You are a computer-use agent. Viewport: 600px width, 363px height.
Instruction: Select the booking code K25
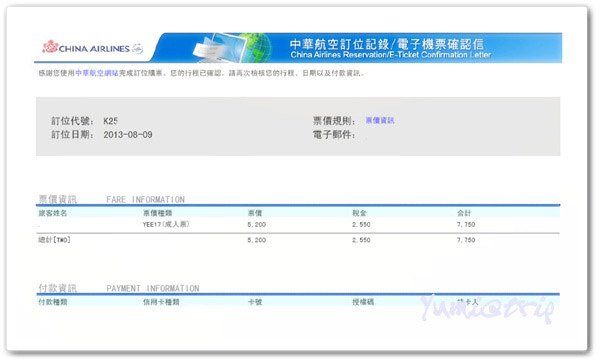(x=110, y=121)
